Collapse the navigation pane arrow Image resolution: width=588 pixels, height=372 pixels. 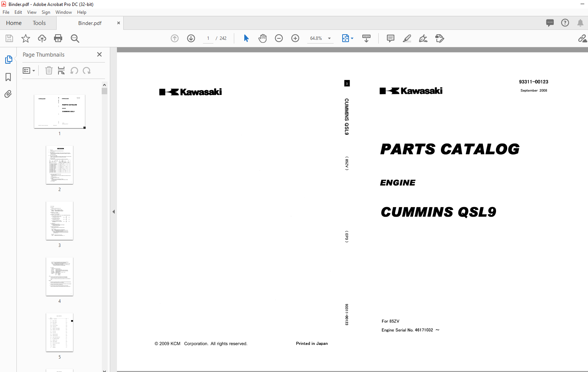click(x=114, y=212)
